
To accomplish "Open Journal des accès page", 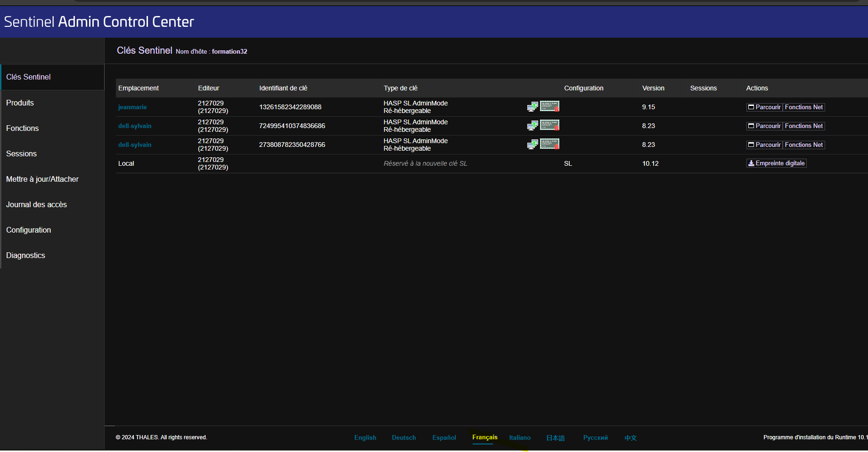I will point(52,204).
